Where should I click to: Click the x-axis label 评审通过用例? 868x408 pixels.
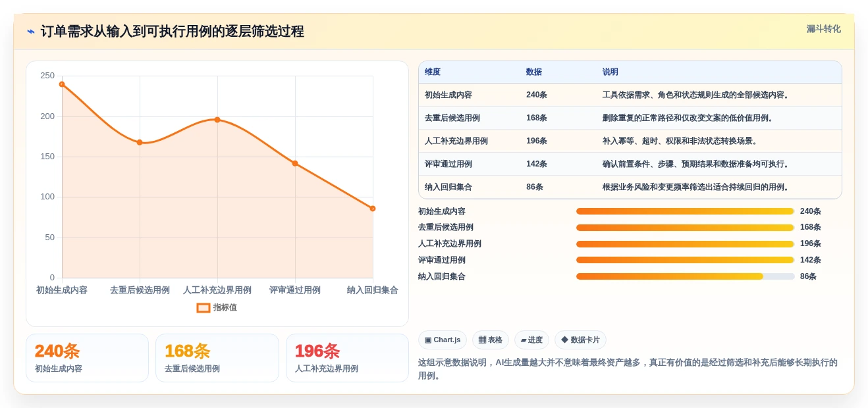click(x=295, y=290)
